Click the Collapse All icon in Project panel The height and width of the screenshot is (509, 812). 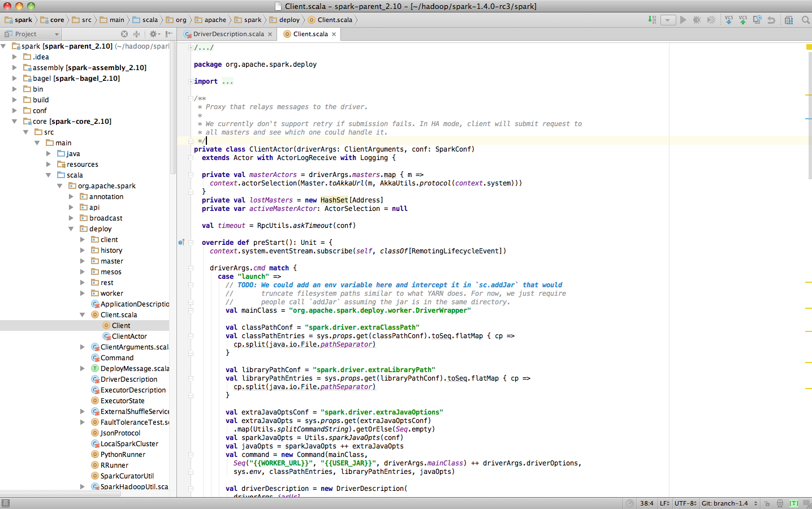tap(136, 34)
